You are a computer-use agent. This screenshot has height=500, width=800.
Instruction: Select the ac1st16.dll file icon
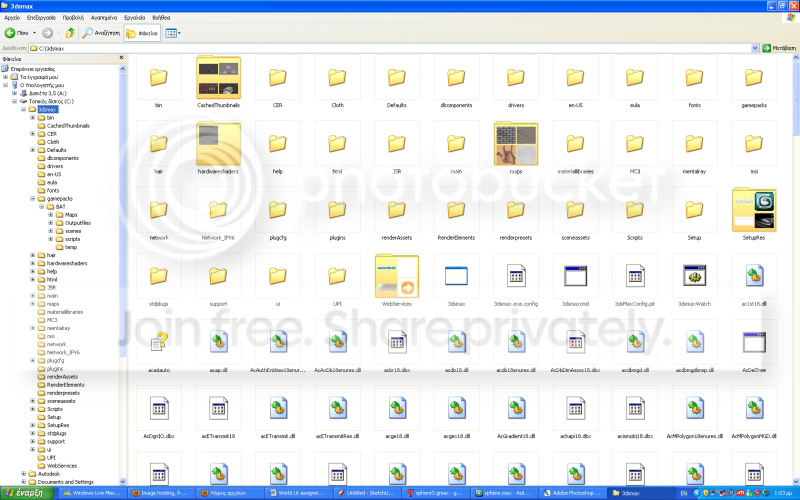(x=754, y=276)
